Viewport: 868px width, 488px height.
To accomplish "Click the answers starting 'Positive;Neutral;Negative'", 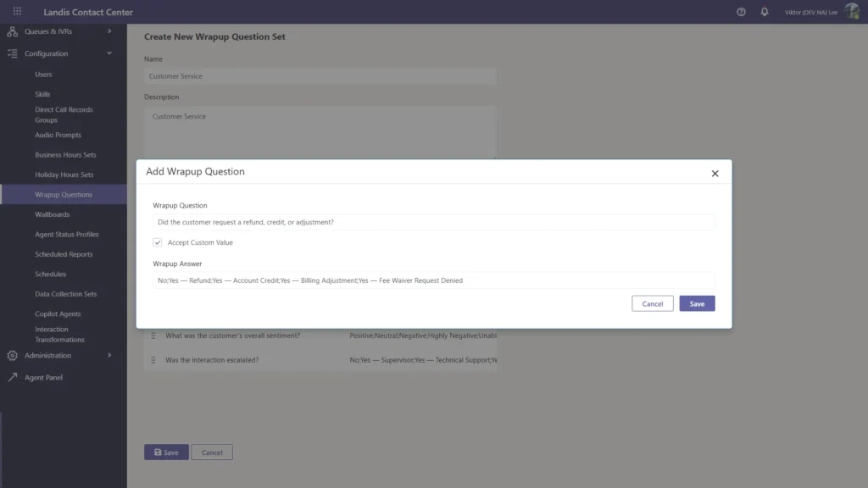I will [423, 335].
